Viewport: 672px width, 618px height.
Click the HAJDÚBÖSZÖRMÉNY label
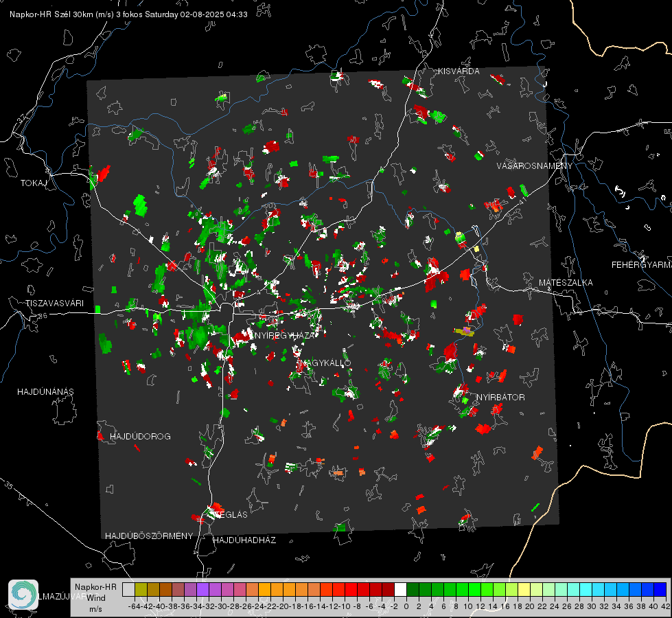149,536
